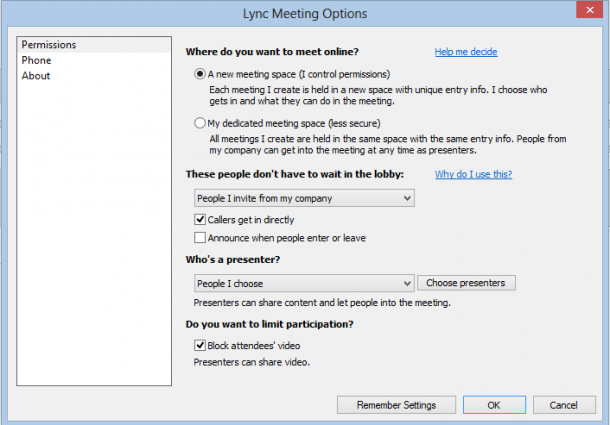610x425 pixels.
Task: Select the Permissions category
Action: tap(94, 45)
